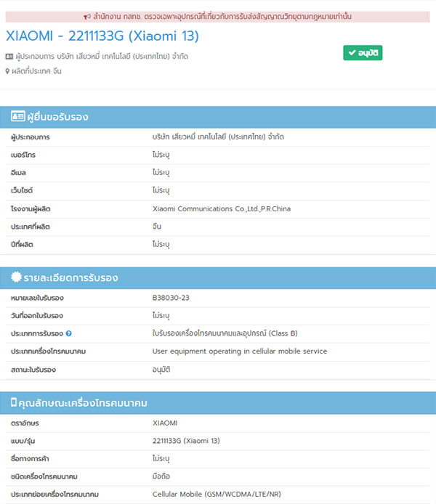Click the ไม่ระบุ value in เว็บไซต์ row
The image size is (436, 504).
click(161, 190)
